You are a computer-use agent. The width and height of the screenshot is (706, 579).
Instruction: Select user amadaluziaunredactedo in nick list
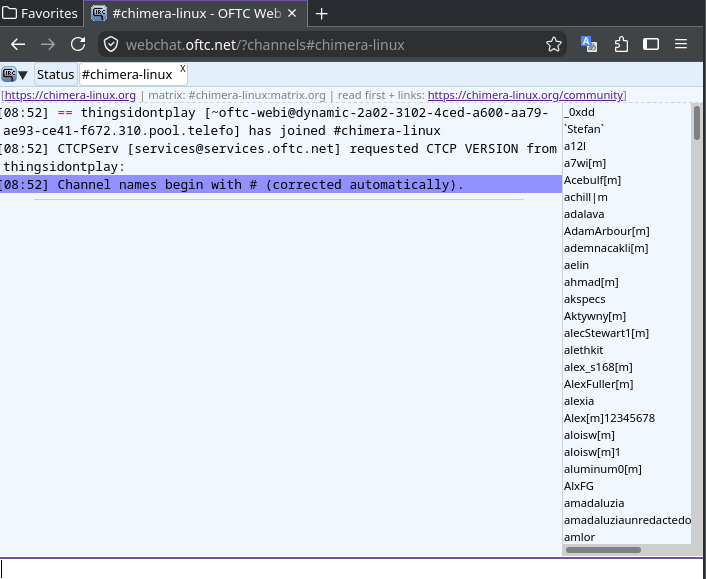(x=627, y=520)
